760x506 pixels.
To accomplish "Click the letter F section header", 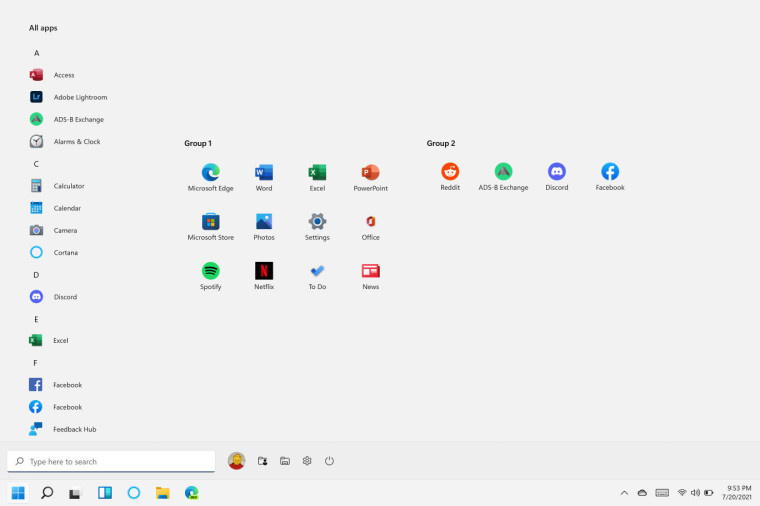I will pos(35,363).
